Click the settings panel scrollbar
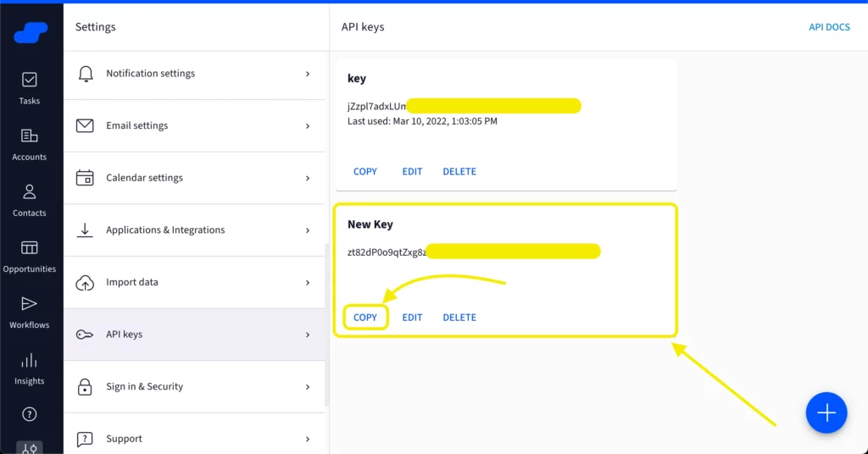The image size is (868, 454). click(x=327, y=322)
